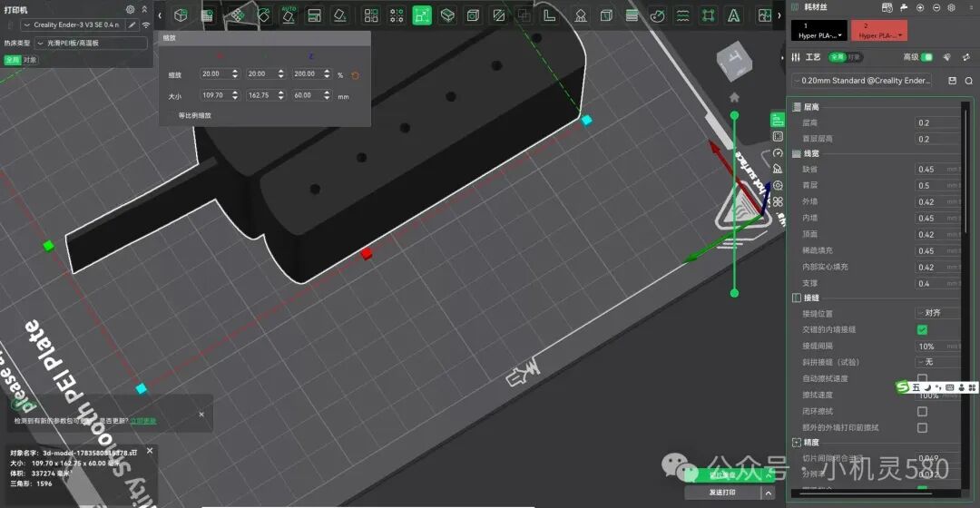Select the wavy fuzzy skin tool
Image resolution: width=980 pixels, height=508 pixels.
(683, 15)
